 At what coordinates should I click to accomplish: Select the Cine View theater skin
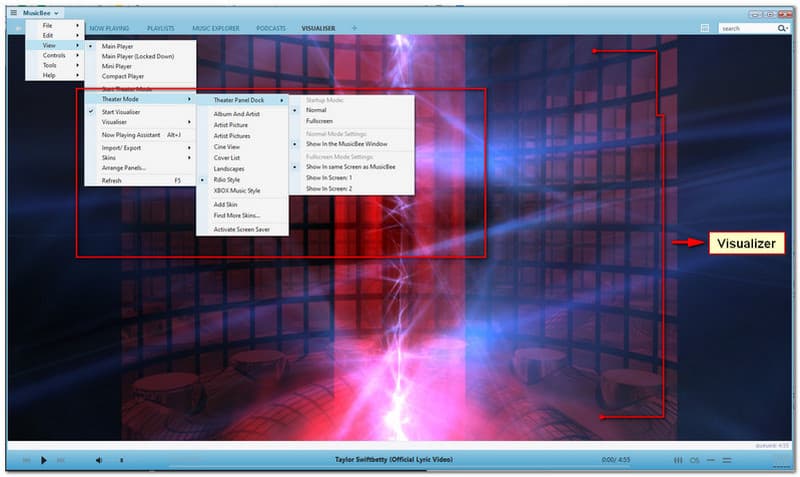click(x=242, y=147)
